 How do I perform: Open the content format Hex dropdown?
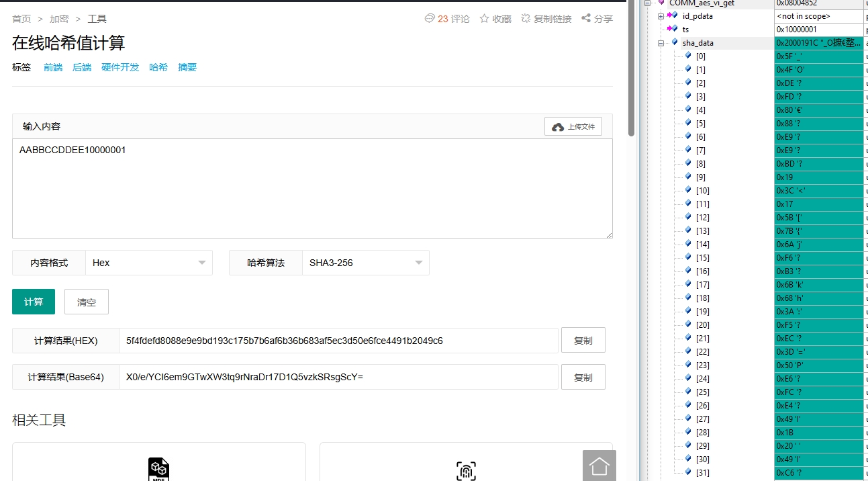(149, 263)
